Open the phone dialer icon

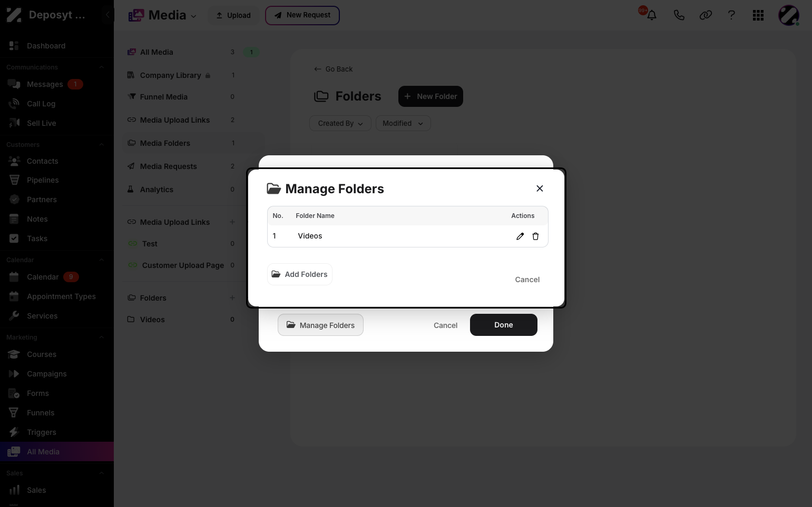(x=679, y=15)
